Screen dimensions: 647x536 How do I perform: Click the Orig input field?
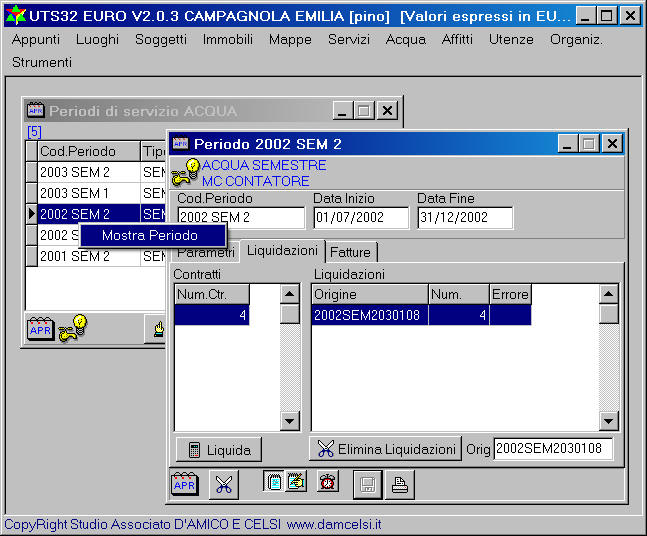(553, 449)
